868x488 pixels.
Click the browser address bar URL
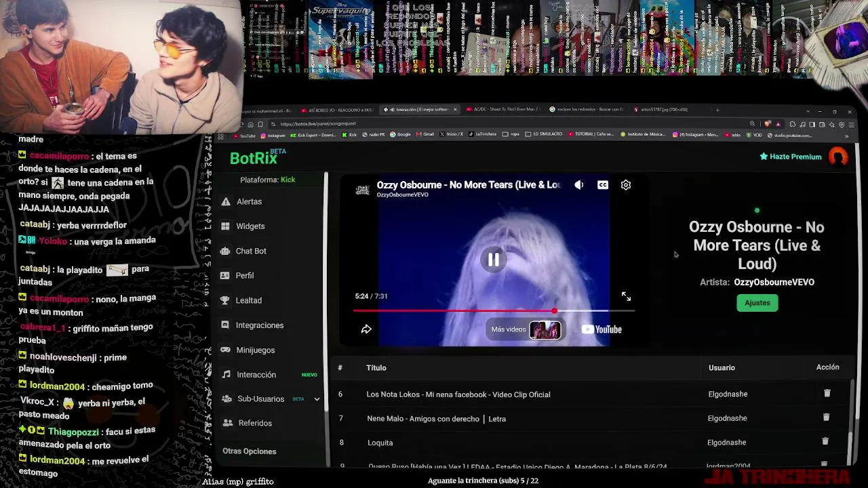318,124
